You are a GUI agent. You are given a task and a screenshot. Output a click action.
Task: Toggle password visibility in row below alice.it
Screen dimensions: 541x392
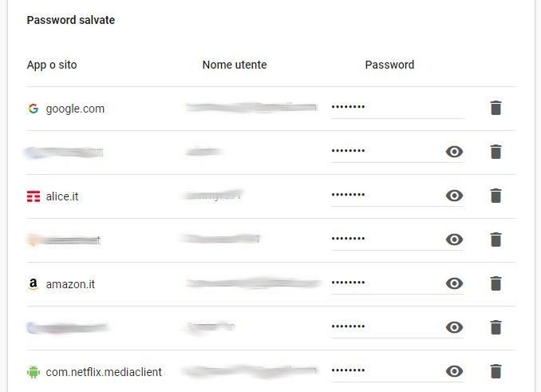455,240
